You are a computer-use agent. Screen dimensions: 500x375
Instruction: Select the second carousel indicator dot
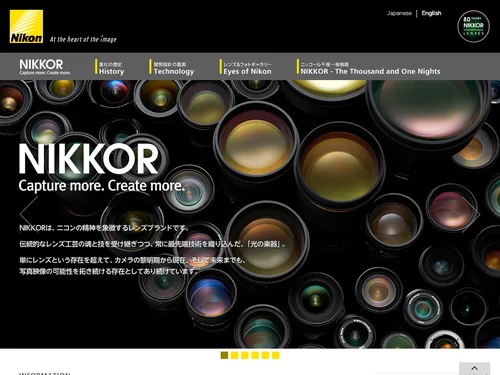click(235, 355)
